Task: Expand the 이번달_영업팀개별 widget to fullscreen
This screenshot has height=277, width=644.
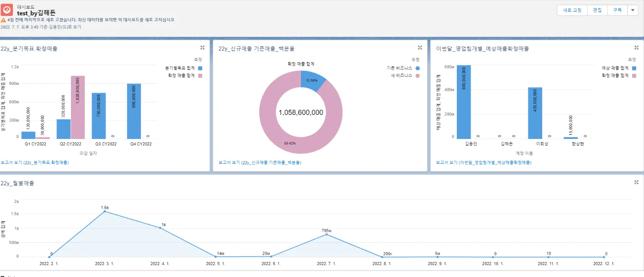Action: pyautogui.click(x=636, y=48)
